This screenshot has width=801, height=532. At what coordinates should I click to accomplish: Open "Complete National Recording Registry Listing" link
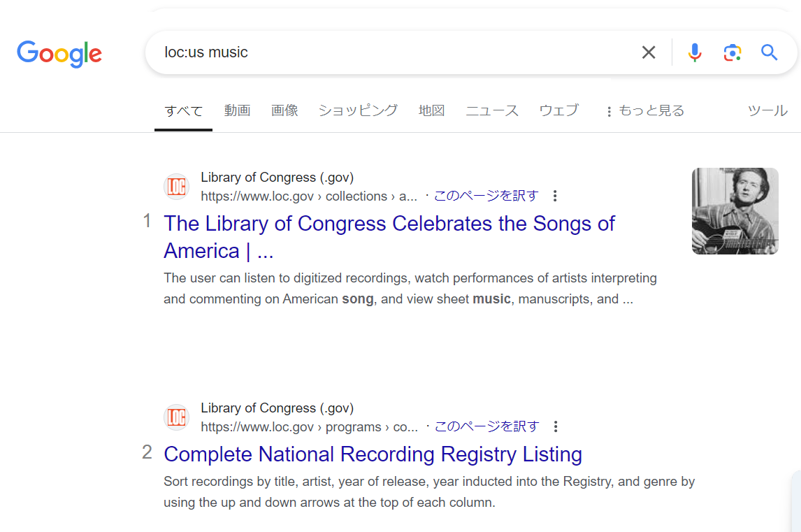coord(373,454)
